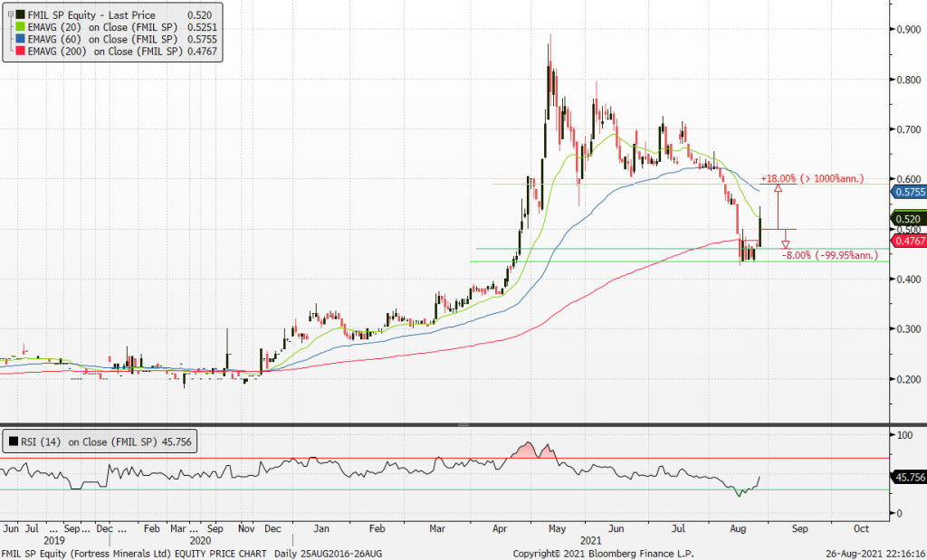The width and height of the screenshot is (927, 560).
Task: Collapse the FMIL SP Equity legend tree
Action: [x=10, y=14]
